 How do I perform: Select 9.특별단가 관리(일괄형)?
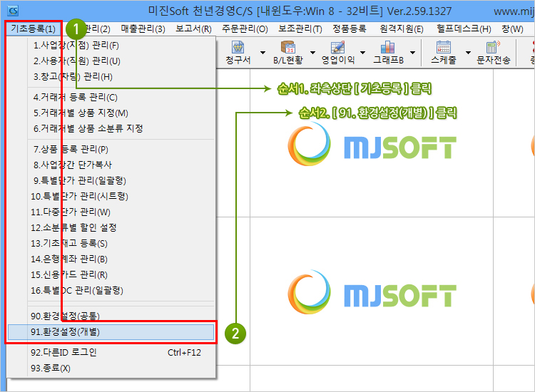click(111, 180)
